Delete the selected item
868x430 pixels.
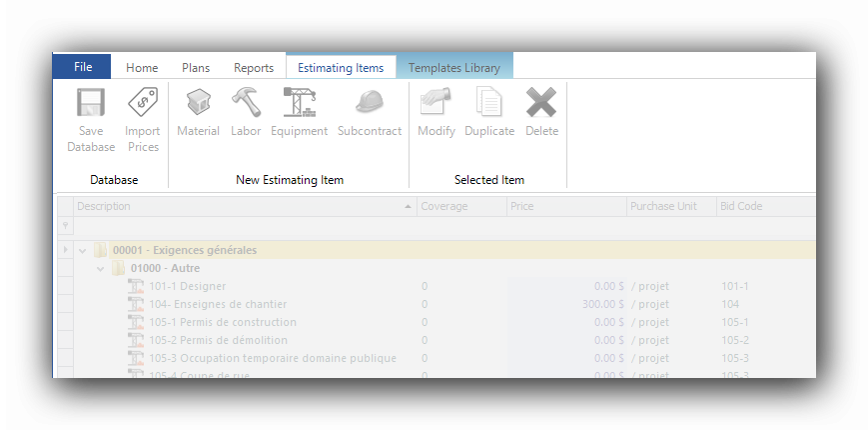tap(541, 103)
